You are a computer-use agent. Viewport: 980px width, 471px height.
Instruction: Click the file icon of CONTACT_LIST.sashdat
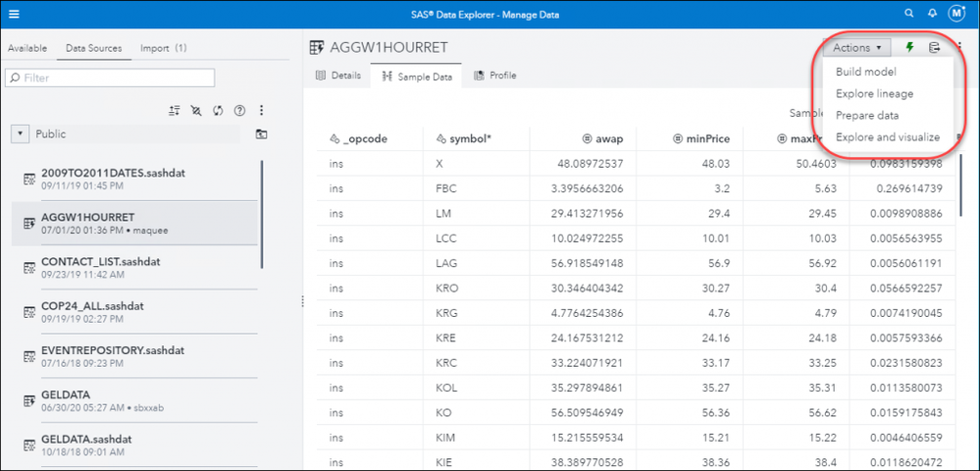click(x=28, y=268)
